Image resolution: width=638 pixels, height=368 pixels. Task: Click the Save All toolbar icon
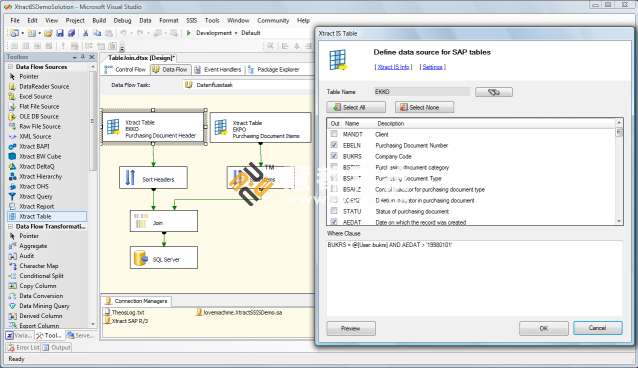(x=72, y=33)
